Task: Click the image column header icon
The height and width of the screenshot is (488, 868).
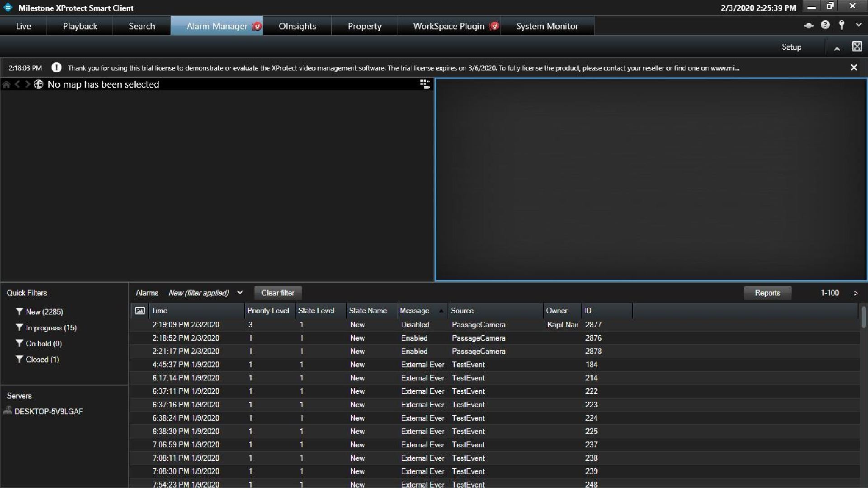Action: (140, 310)
